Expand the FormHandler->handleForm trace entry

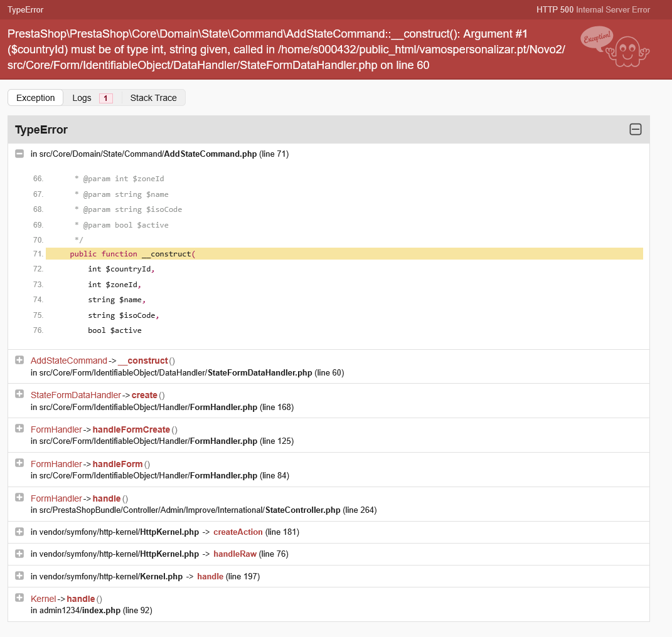19,463
